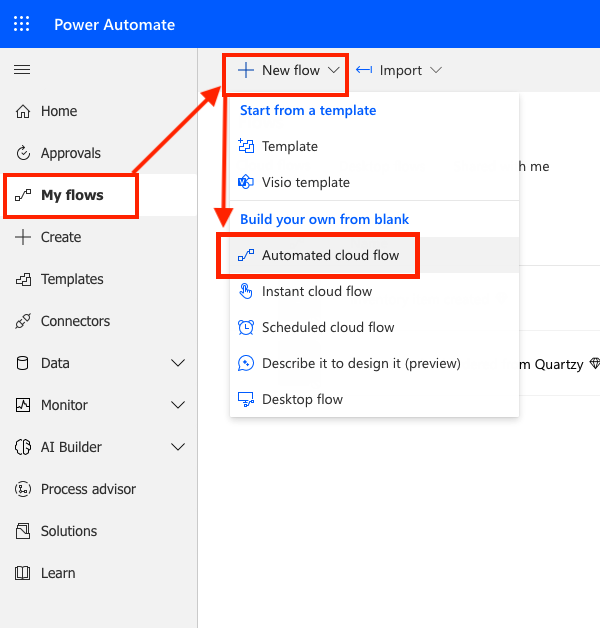
Task: Click the Scheduled cloud flow clock icon
Action: (246, 327)
